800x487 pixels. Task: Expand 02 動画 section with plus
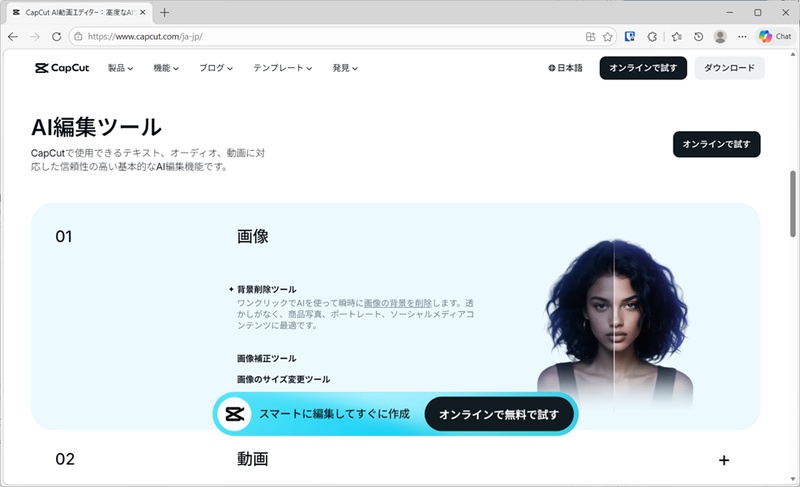pyautogui.click(x=723, y=460)
